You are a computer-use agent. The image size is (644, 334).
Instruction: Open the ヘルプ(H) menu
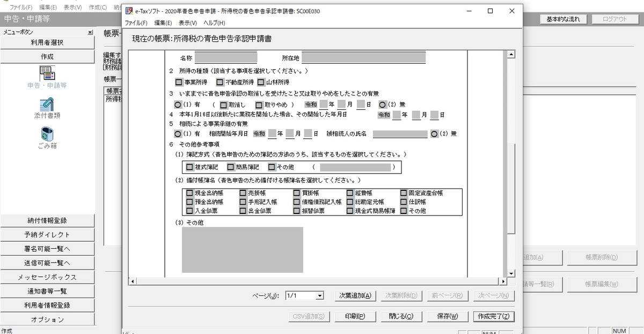(x=214, y=23)
